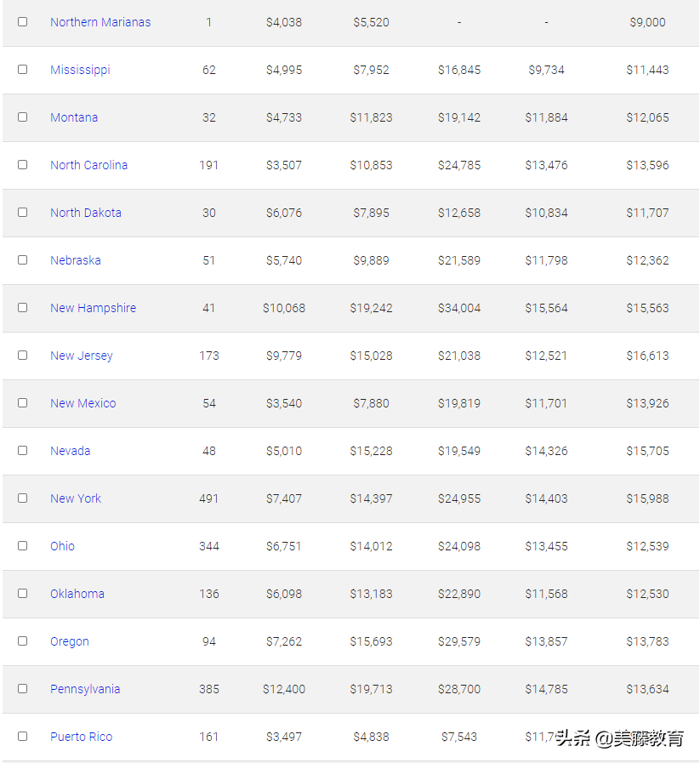The height and width of the screenshot is (763, 700).
Task: Open the Nevada state link
Action: click(71, 451)
